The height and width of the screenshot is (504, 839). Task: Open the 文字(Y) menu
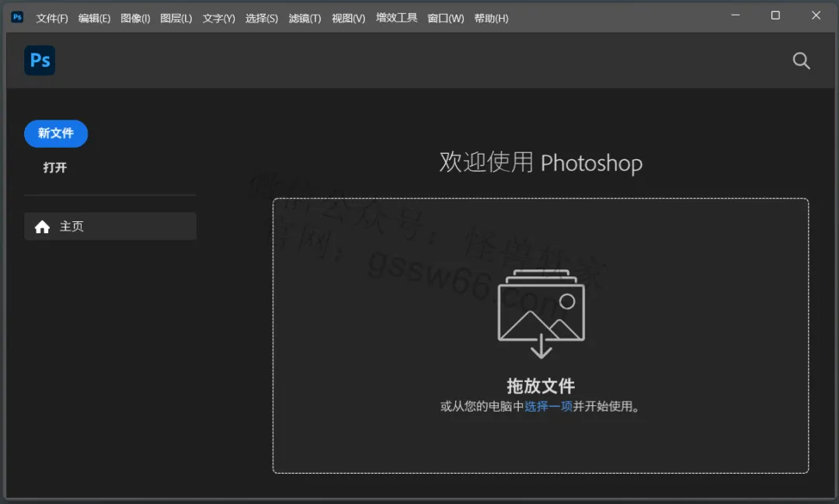tap(219, 18)
